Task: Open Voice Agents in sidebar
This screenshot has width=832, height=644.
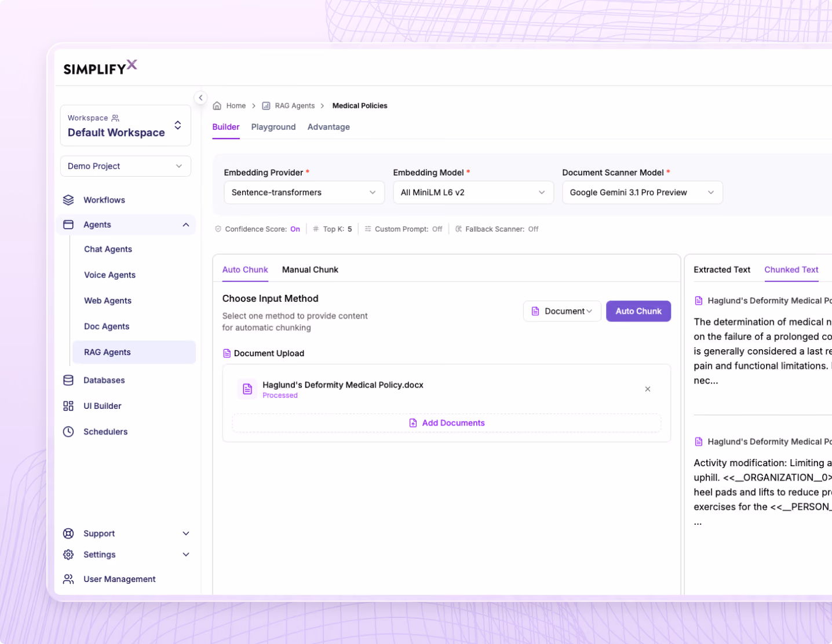Action: (x=110, y=275)
